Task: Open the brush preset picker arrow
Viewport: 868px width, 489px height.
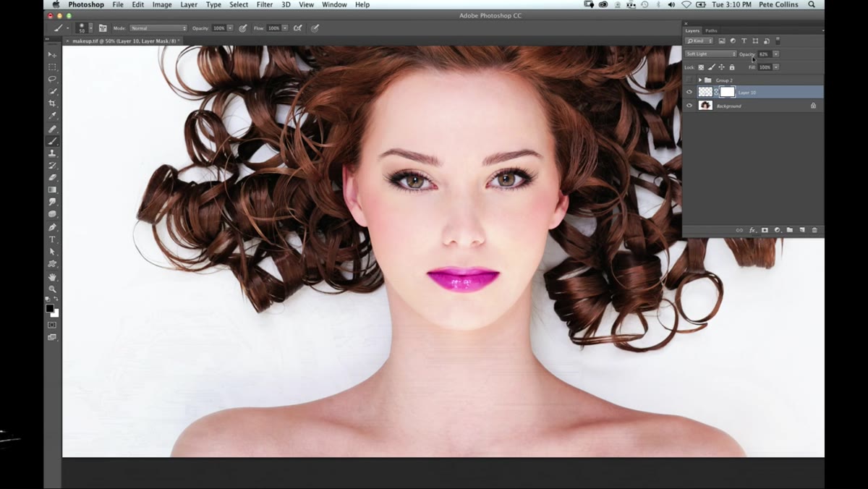Action: 90,28
